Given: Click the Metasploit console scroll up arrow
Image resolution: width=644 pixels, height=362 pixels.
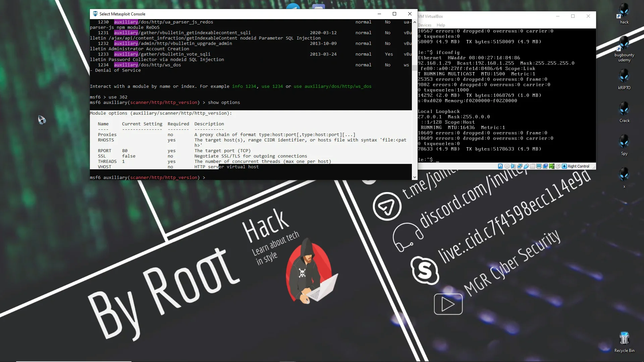Looking at the screenshot, I should (x=415, y=22).
